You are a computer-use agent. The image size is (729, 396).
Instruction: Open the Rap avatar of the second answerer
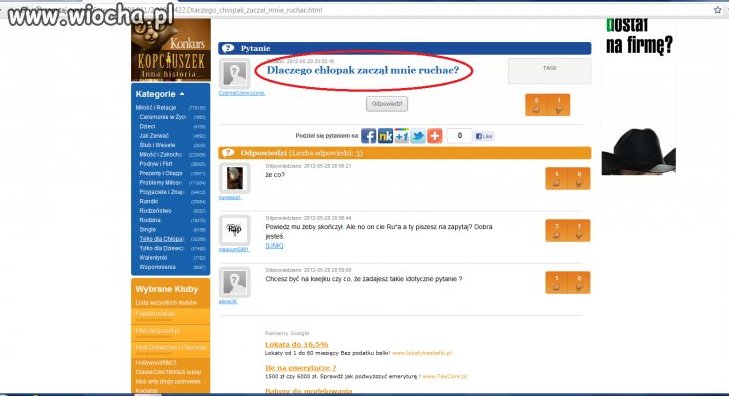pyautogui.click(x=235, y=230)
